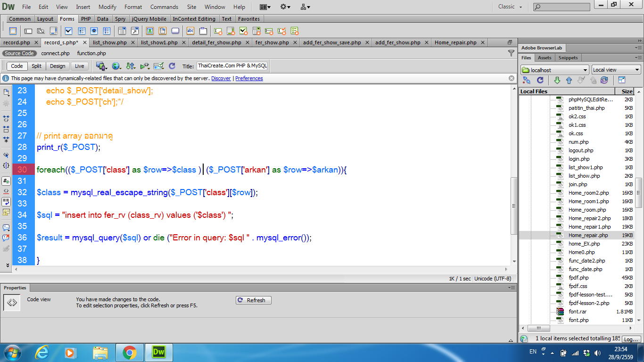Toggle Live view button
This screenshot has height=362, width=644.
tap(79, 66)
